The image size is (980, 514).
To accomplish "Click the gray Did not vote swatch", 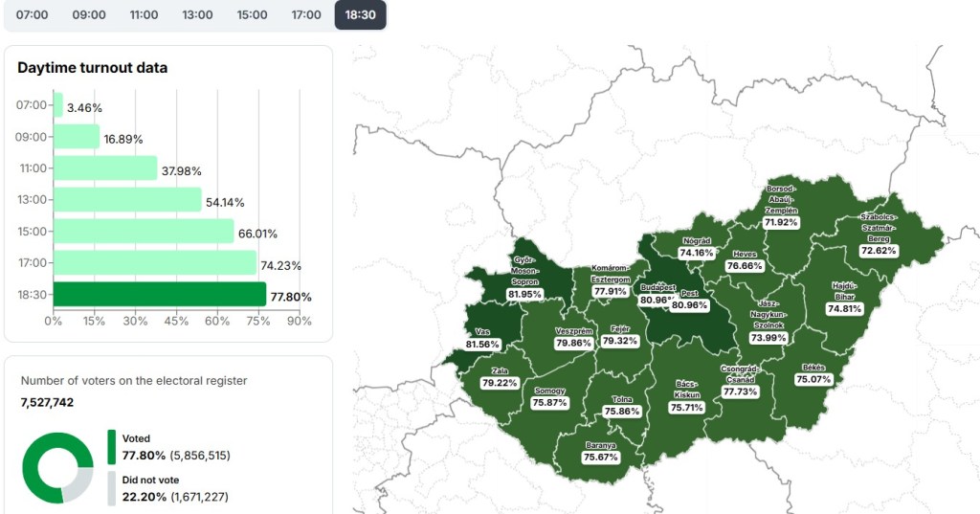I will [111, 487].
